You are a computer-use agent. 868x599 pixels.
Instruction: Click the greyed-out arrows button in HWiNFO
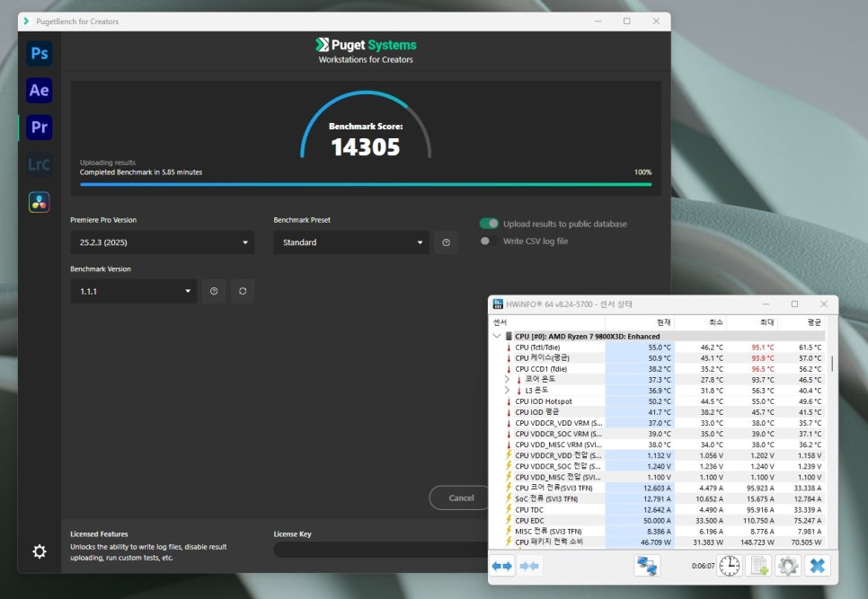530,566
